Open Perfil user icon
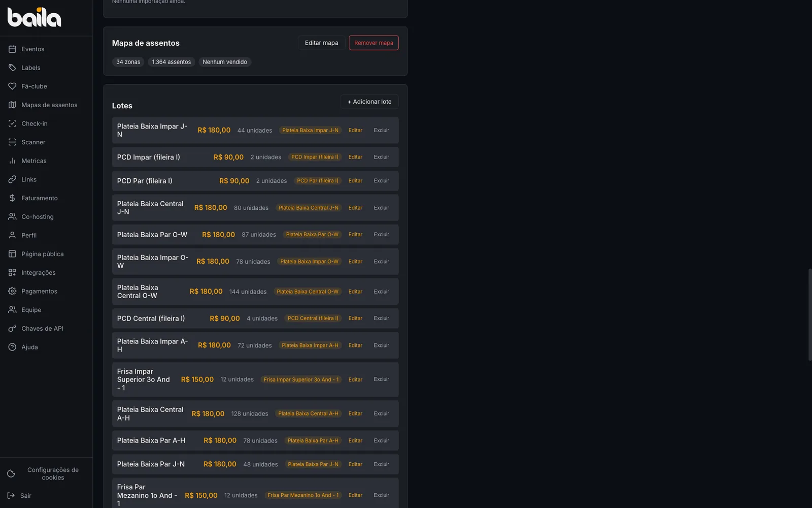812x508 pixels. click(x=12, y=235)
